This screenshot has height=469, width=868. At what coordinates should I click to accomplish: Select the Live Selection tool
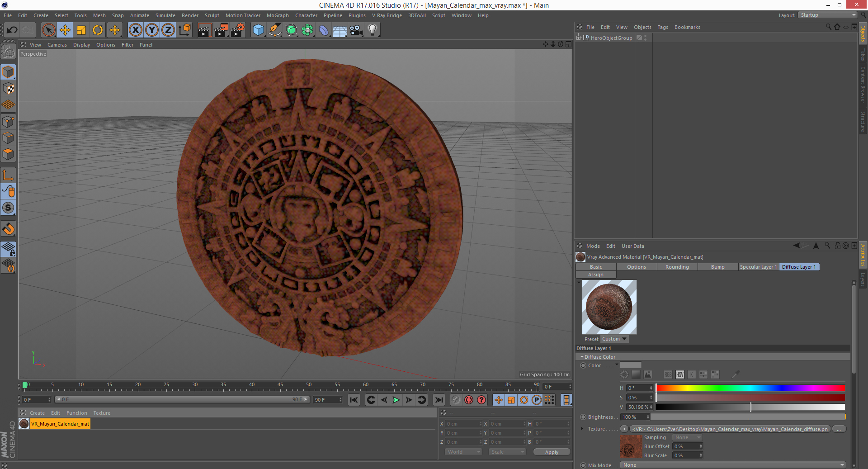tap(48, 30)
